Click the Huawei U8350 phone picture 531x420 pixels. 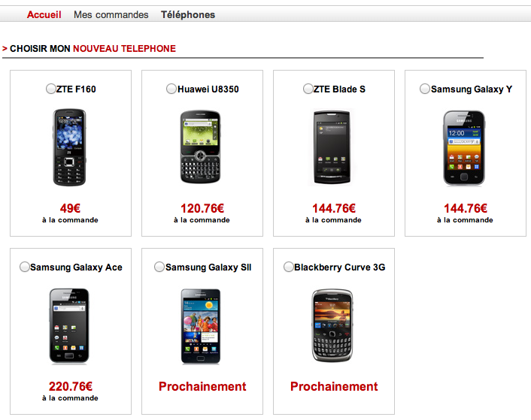(201, 147)
